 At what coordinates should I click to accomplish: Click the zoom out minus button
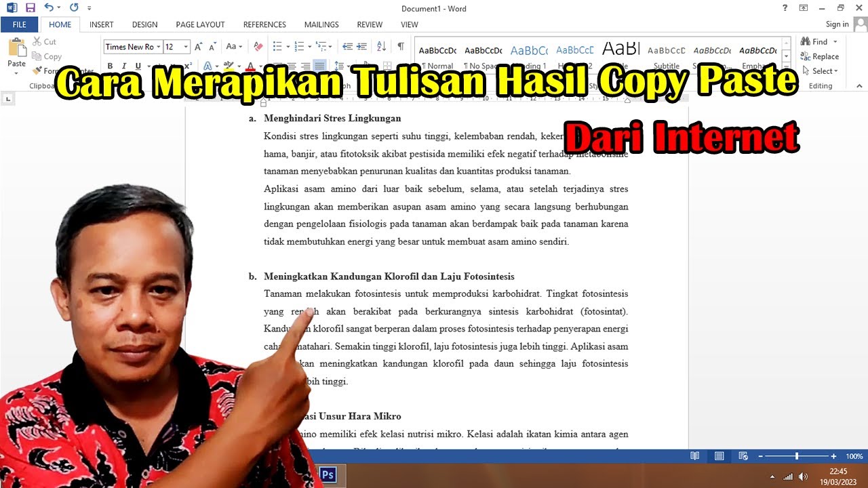(760, 456)
